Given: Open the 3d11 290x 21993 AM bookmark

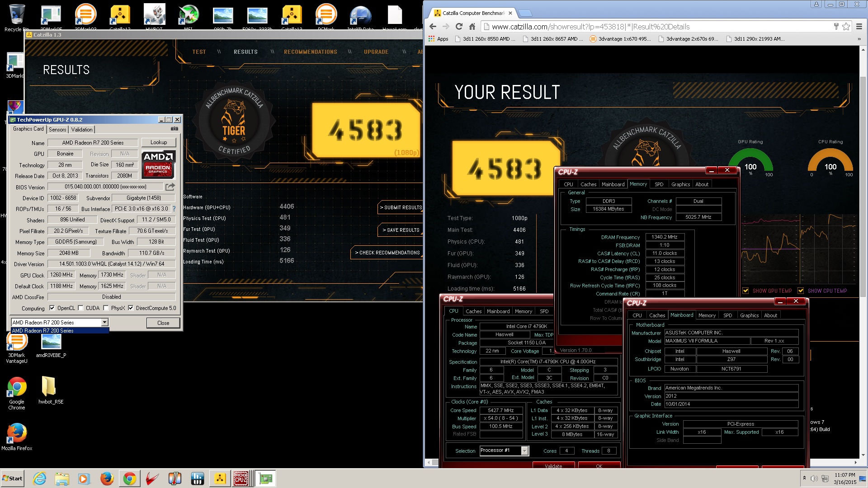Looking at the screenshot, I should [755, 39].
